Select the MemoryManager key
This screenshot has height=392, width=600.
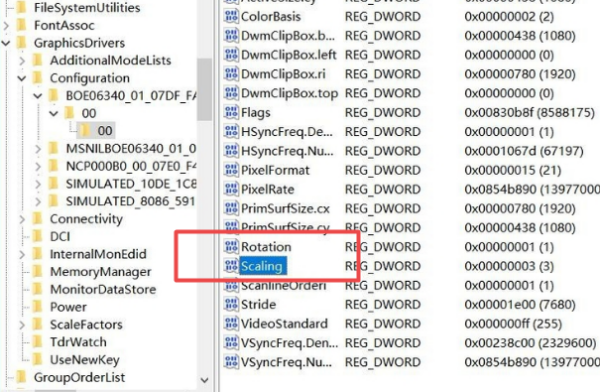tap(101, 272)
